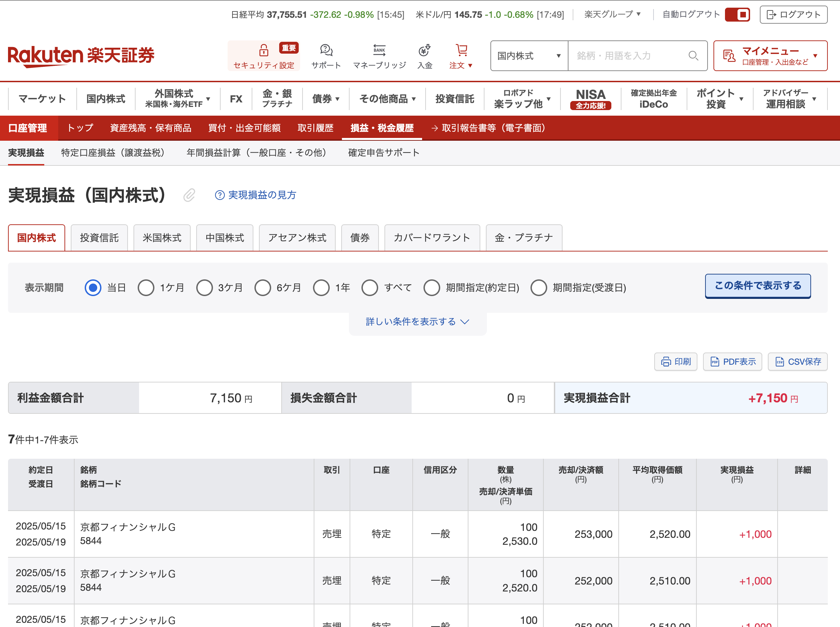Expand 詳しい条件を表示する section
Viewport: 840px width, 627px height.
(x=418, y=322)
